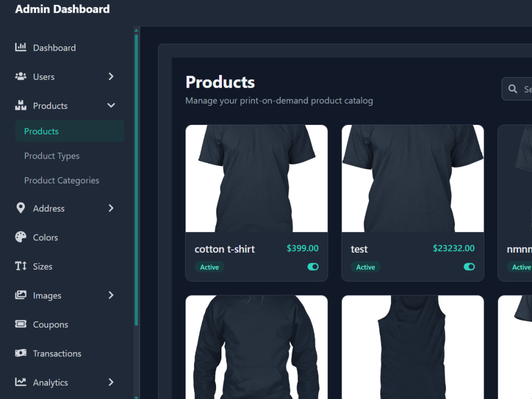532x399 pixels.
Task: Click the Analytics line chart icon
Action: point(21,382)
